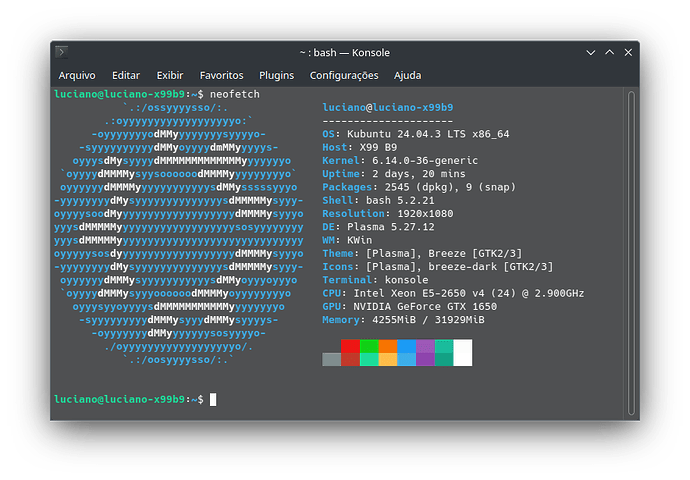
Task: Click the neofetch command text on first line
Action: (235, 93)
